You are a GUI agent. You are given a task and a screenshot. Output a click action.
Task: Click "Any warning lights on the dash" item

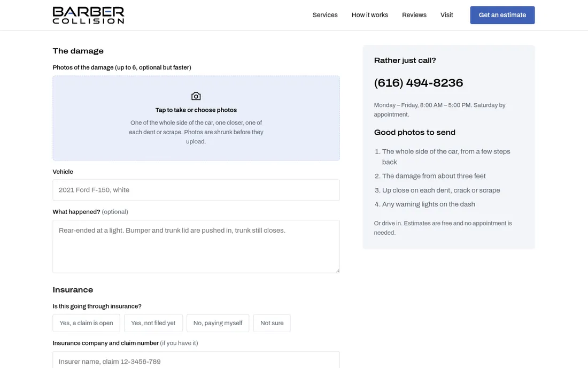[428, 204]
